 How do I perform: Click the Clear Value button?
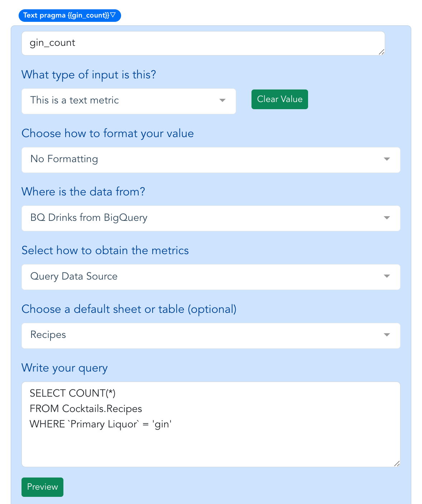[x=279, y=99]
